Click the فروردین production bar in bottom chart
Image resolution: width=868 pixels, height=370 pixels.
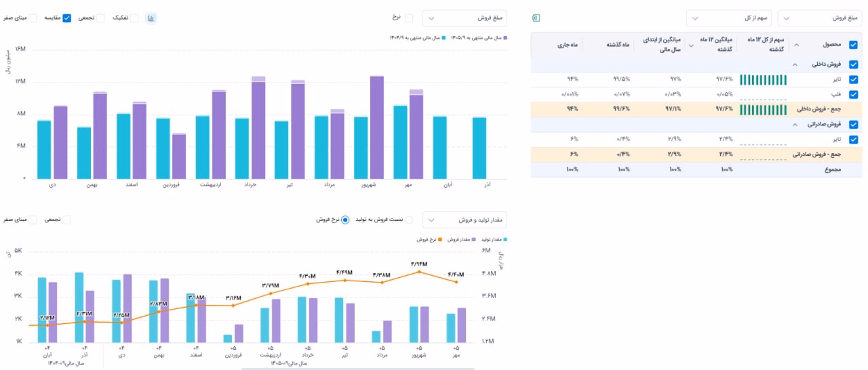tap(228, 339)
